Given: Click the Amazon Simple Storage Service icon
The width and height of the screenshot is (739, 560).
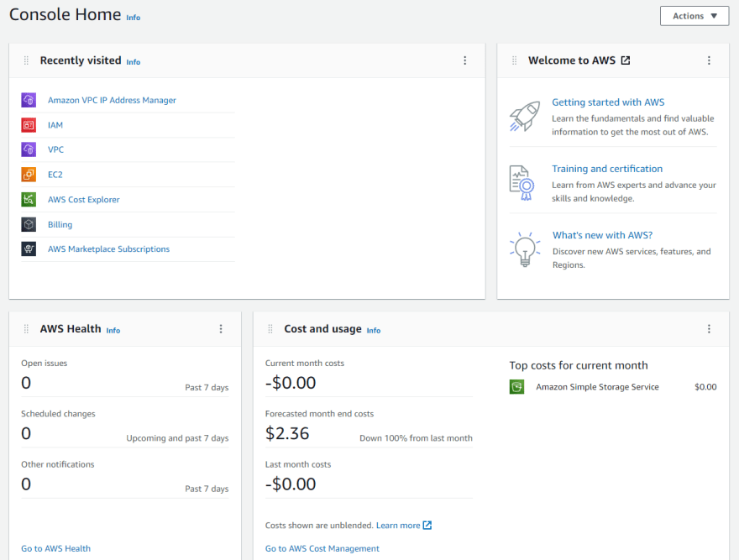Looking at the screenshot, I should coord(517,387).
